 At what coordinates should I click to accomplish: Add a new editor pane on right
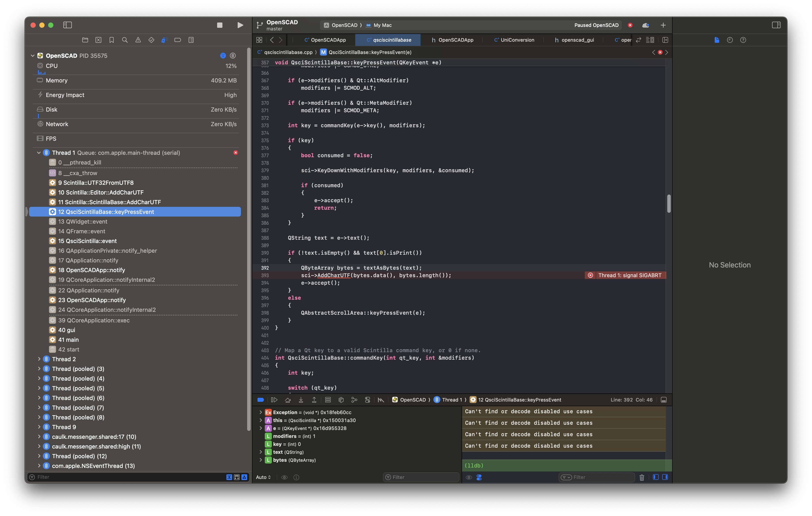point(665,40)
